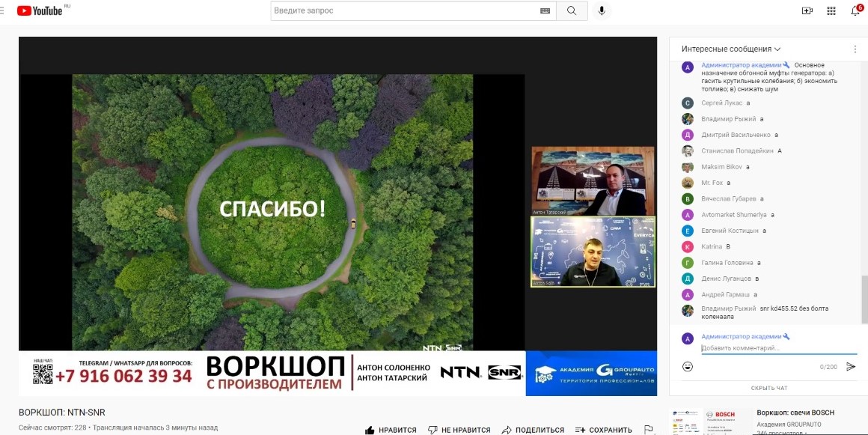The height and width of the screenshot is (435, 868).
Task: Click Avtomarket Shumerlya's avatar in chat
Action: (688, 215)
